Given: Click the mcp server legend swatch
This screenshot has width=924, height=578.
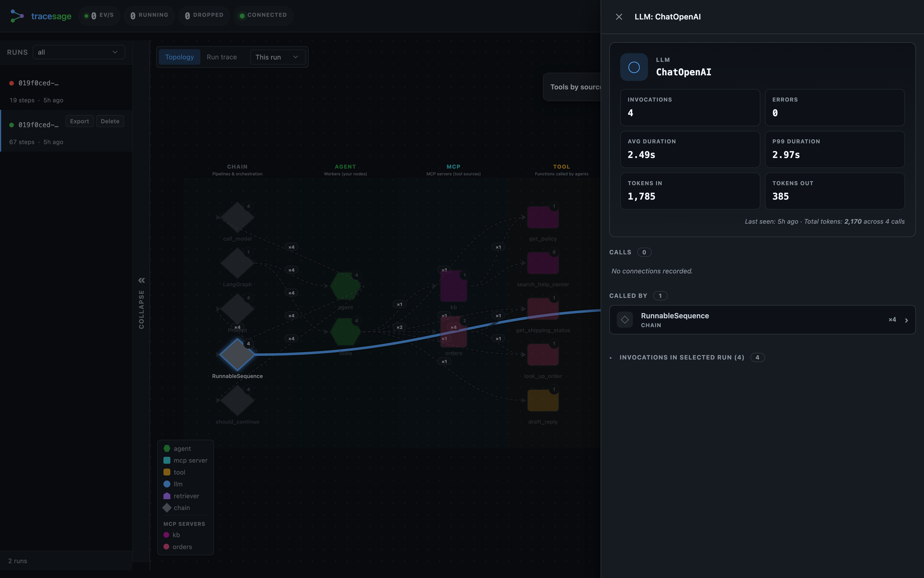Looking at the screenshot, I should 167,460.
